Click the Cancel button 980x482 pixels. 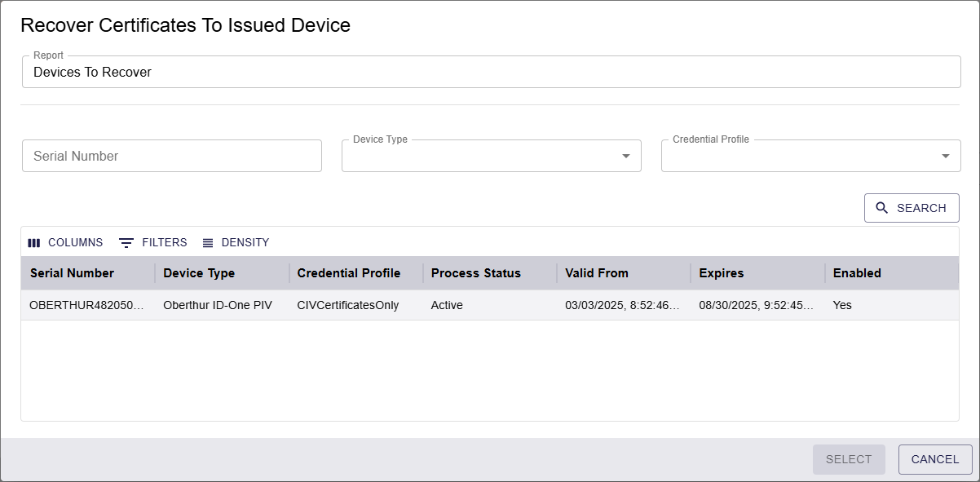click(935, 459)
